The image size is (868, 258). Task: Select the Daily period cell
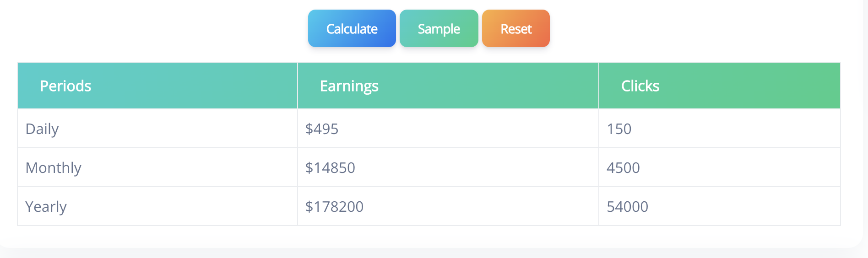[x=42, y=129]
